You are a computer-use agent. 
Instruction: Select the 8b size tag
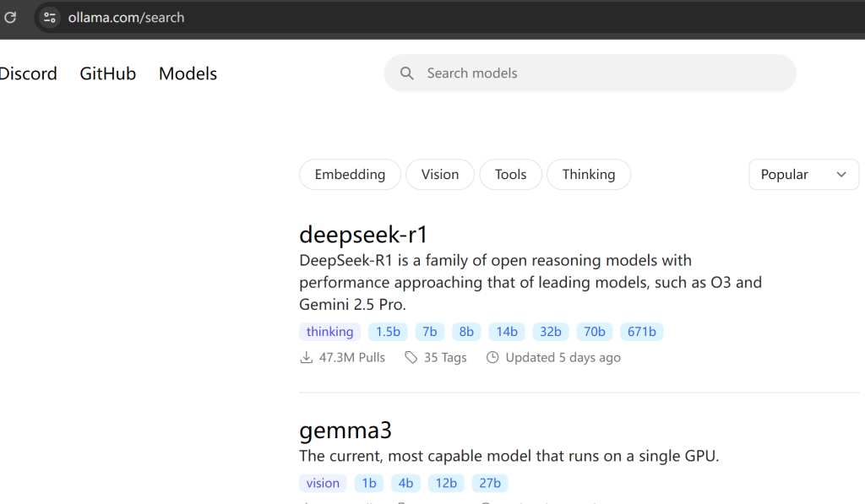pos(466,332)
